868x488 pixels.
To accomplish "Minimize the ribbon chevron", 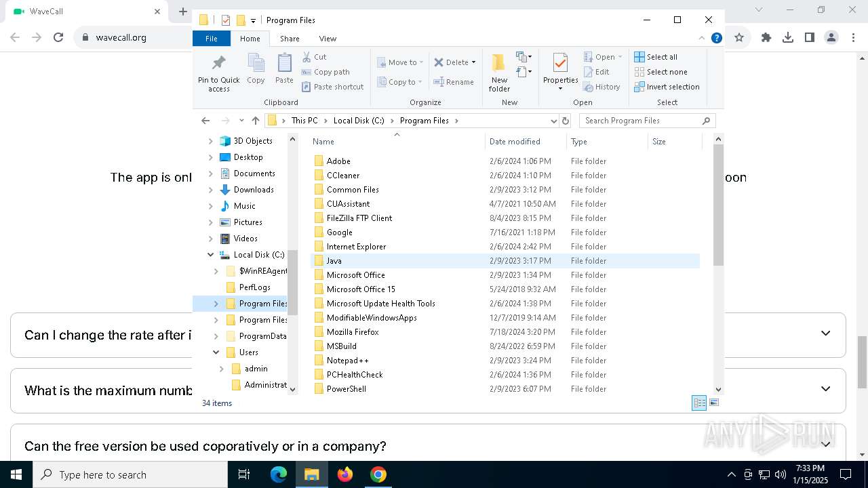I will tap(702, 39).
